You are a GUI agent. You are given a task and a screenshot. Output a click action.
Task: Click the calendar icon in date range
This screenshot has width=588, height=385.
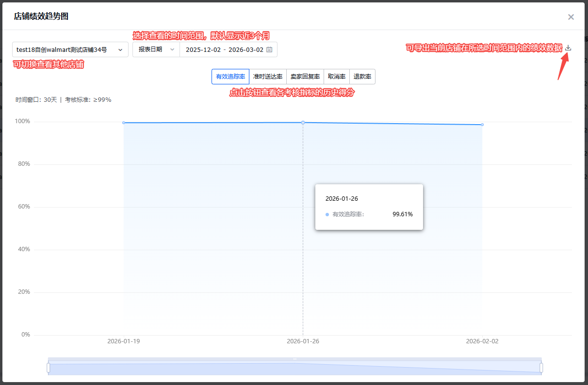coord(269,49)
